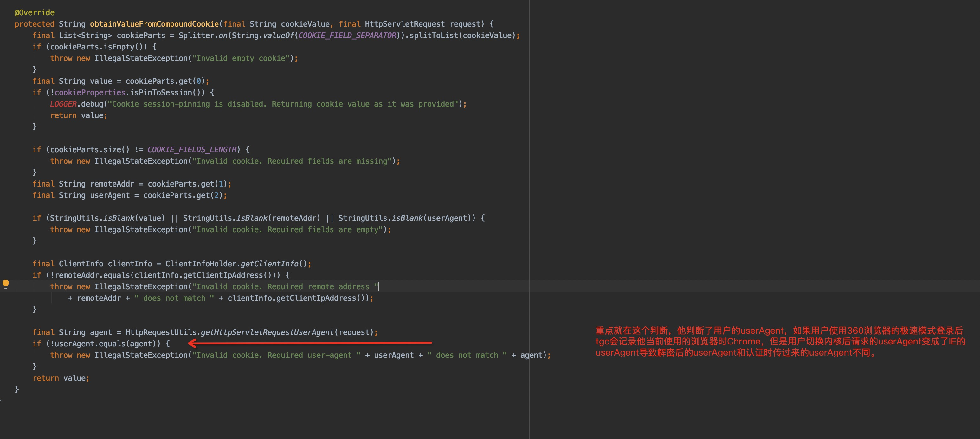Click the "does not match" string after remoteAddr
This screenshot has height=439, width=980.
pos(174,298)
